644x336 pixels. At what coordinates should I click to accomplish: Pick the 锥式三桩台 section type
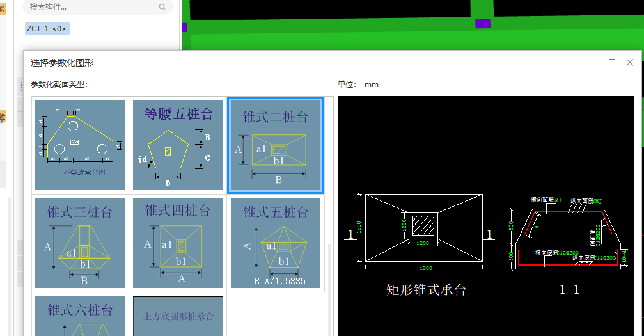(x=80, y=243)
